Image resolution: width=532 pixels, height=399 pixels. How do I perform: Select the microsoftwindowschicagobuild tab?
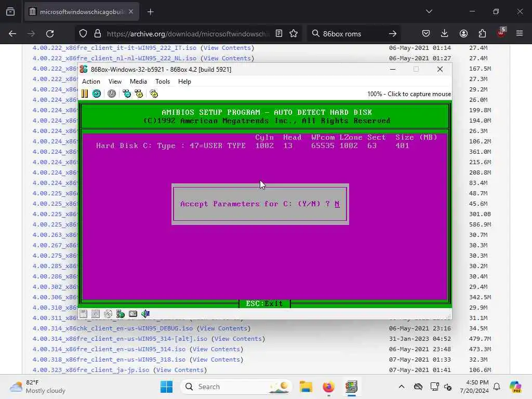82,12
